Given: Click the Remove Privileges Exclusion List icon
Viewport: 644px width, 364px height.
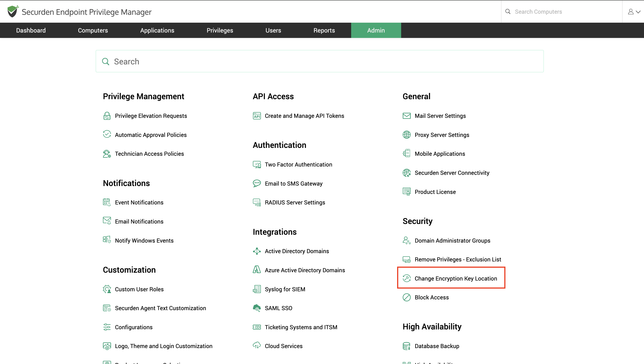Looking at the screenshot, I should pos(407,259).
